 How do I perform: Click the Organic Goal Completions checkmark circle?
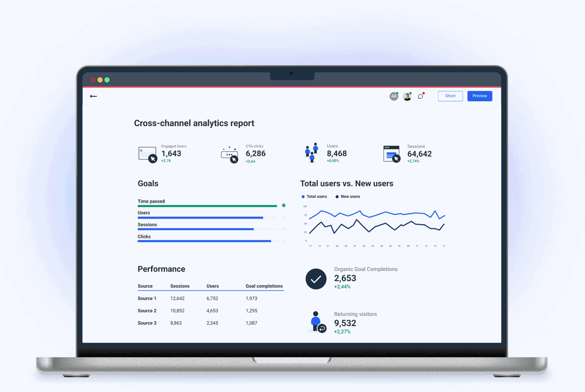[x=316, y=279]
